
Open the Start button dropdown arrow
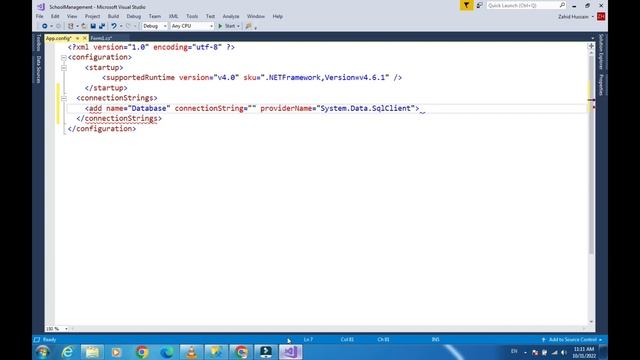tap(238, 26)
